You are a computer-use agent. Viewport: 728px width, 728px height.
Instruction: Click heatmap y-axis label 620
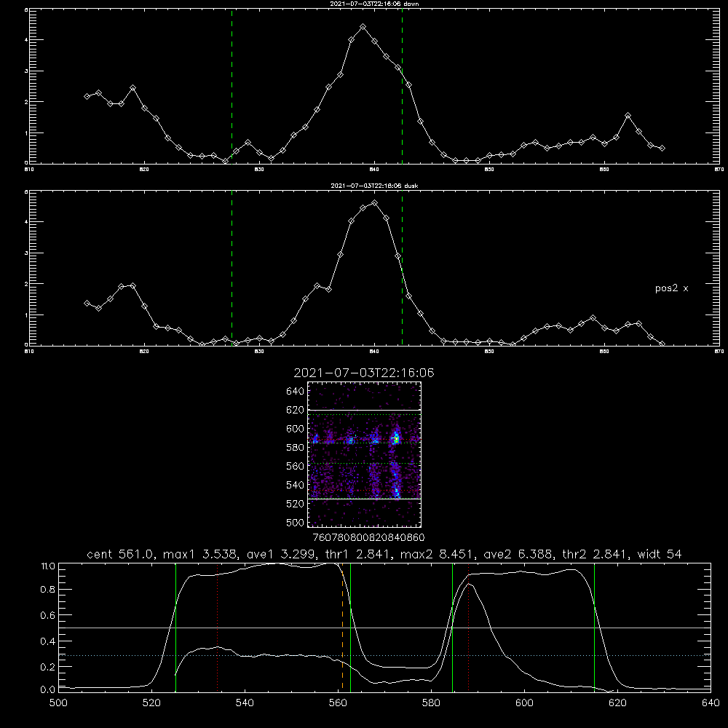click(x=296, y=410)
